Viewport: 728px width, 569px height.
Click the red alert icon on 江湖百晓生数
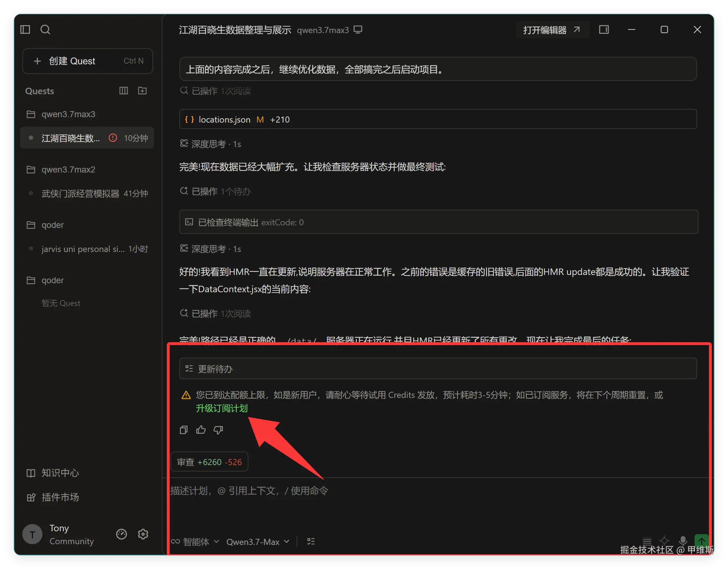pyautogui.click(x=113, y=138)
